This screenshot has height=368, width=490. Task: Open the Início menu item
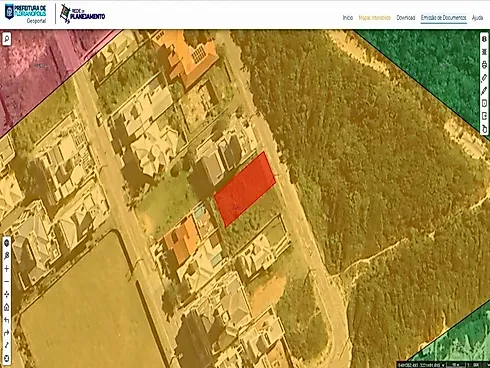coord(348,18)
